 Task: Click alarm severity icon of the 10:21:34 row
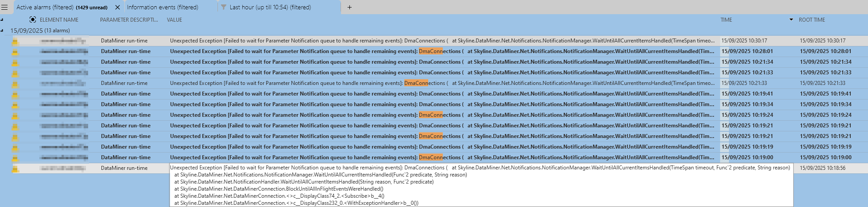(15, 62)
